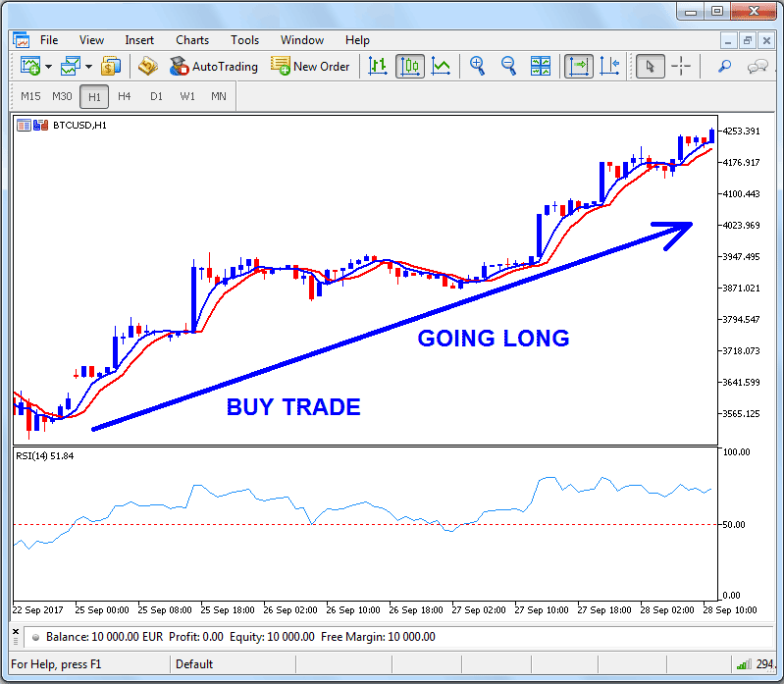This screenshot has width=784, height=684.
Task: Click the RSI(14) 51.84 indicator label
Action: [44, 456]
